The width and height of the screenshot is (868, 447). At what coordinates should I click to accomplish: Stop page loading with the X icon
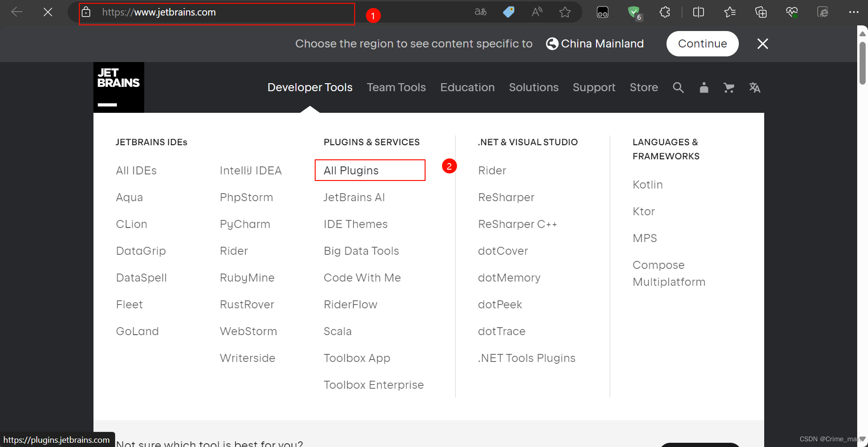48,12
